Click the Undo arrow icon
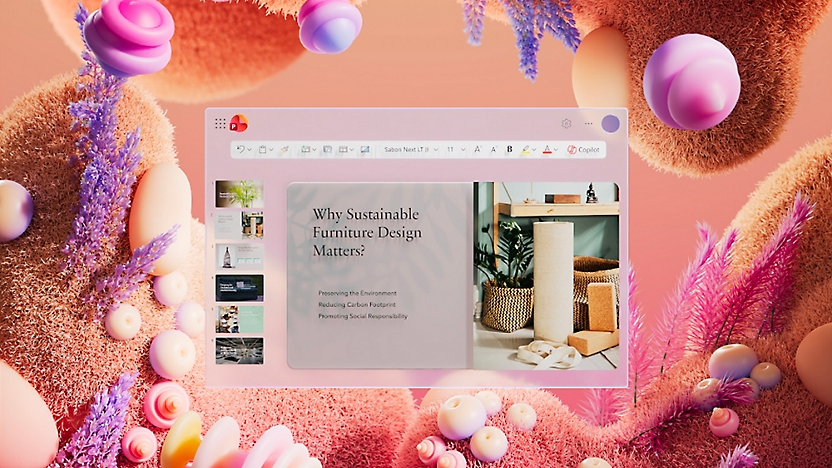This screenshot has width=832, height=468. click(x=240, y=149)
